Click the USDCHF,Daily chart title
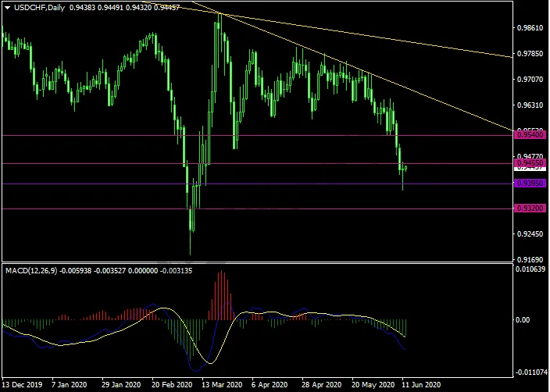Viewport: 550px width, 392px height. 39,8
